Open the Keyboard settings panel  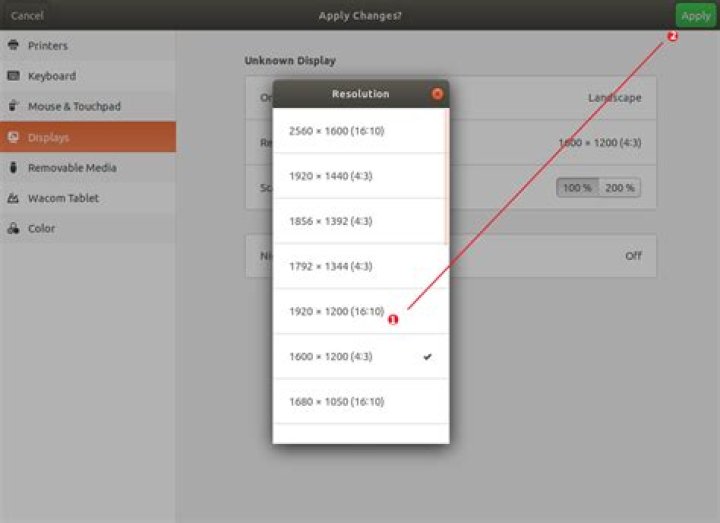click(x=88, y=76)
